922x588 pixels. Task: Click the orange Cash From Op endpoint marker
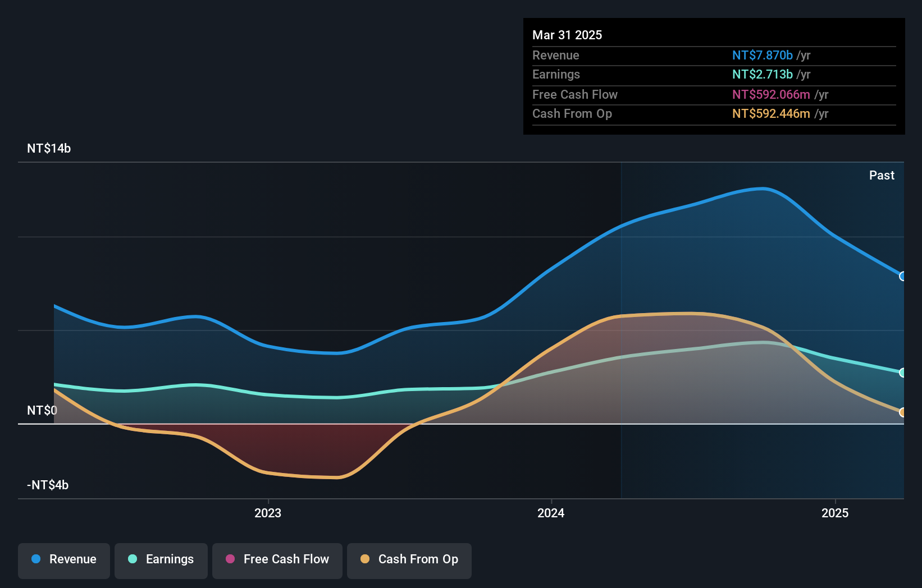click(x=902, y=412)
